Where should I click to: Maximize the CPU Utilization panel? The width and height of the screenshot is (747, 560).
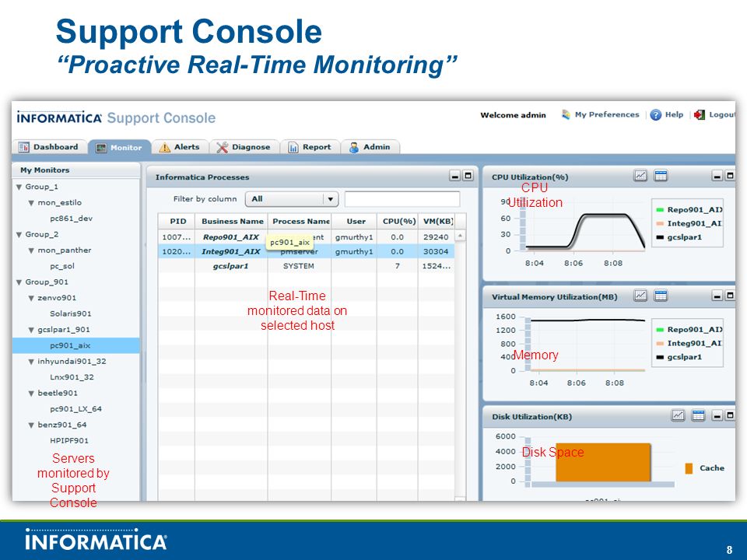click(729, 176)
